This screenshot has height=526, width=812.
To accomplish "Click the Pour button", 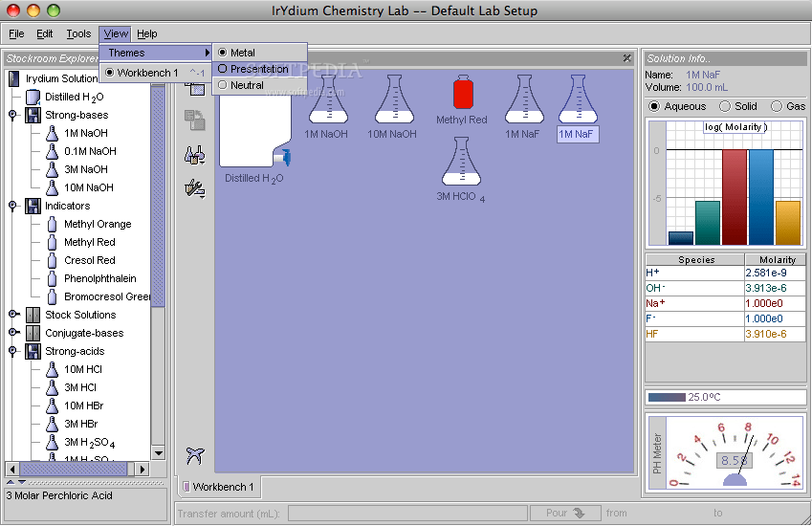I will point(565,513).
